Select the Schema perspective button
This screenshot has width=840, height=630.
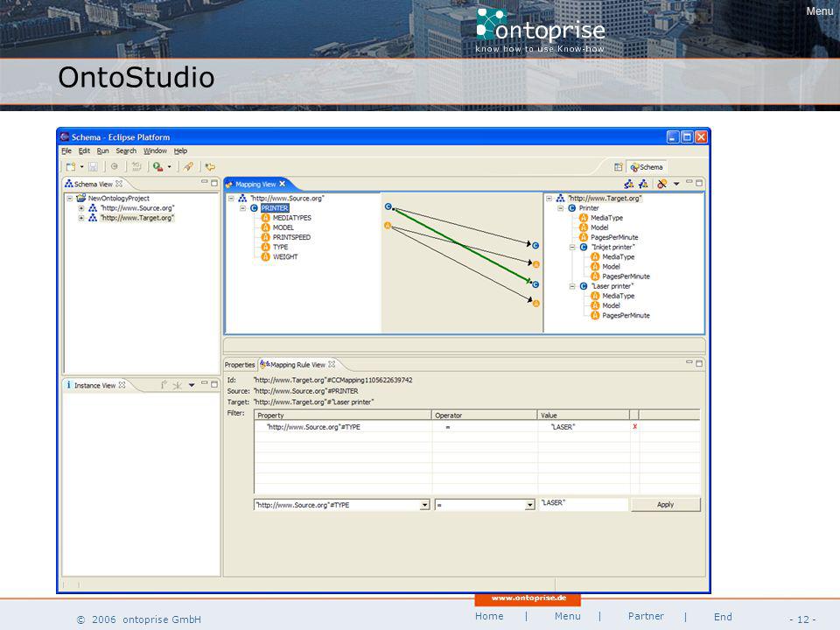(647, 167)
